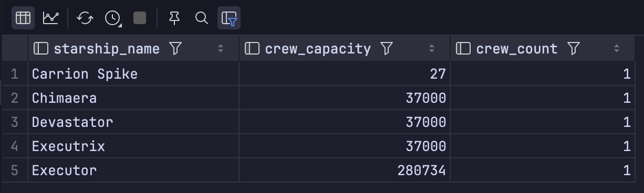Filter the starship_name column
This screenshot has width=644, height=193.
pyautogui.click(x=176, y=49)
